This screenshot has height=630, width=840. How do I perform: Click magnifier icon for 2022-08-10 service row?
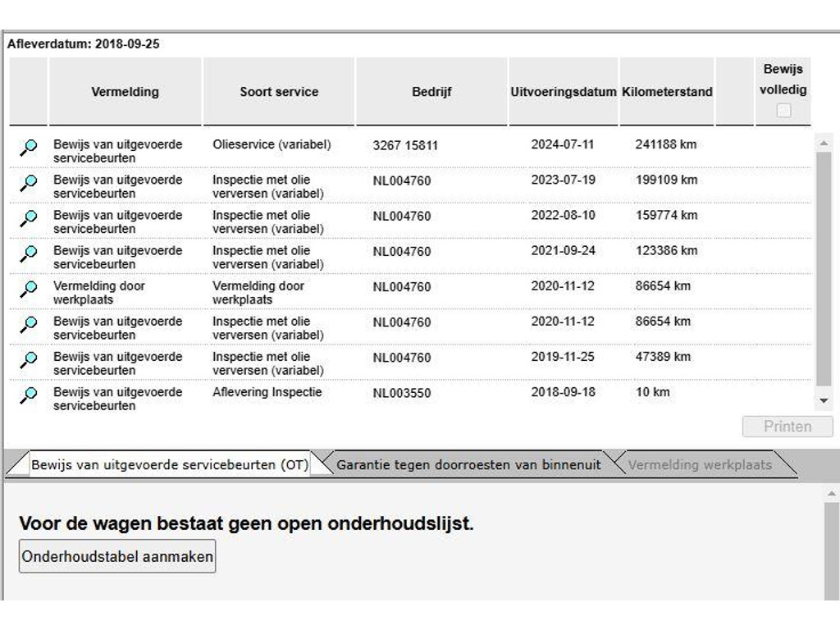[x=29, y=218]
